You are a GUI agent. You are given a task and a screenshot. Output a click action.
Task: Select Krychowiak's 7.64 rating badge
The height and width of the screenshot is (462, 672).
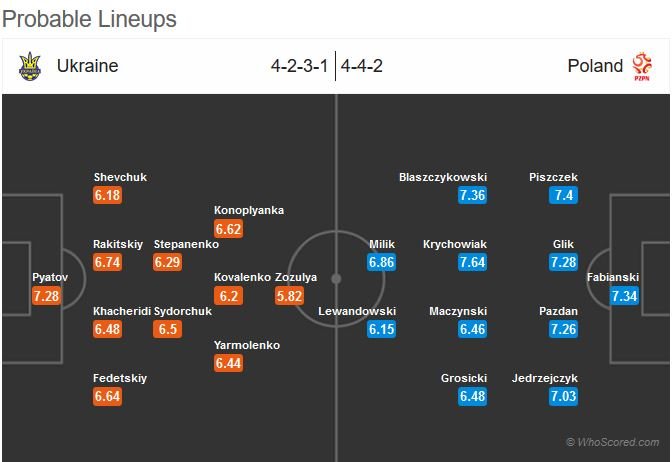pos(472,262)
